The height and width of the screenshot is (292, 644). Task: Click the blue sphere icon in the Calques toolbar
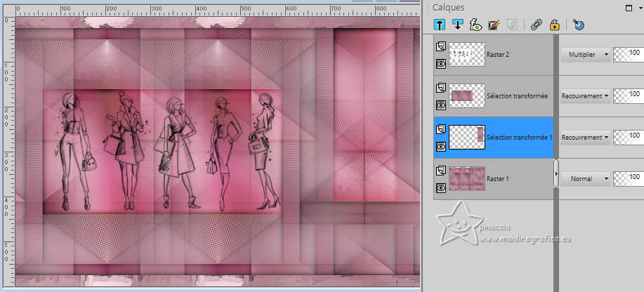pyautogui.click(x=579, y=25)
